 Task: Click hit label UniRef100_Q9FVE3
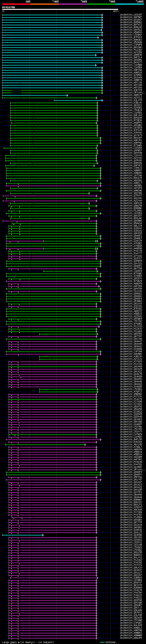pos(131,165)
